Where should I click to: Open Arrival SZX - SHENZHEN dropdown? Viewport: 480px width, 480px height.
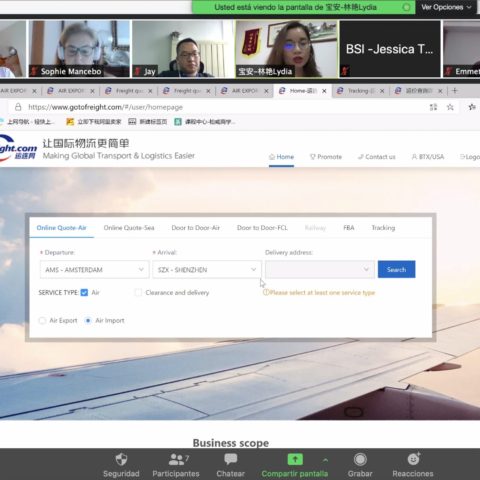tap(207, 269)
